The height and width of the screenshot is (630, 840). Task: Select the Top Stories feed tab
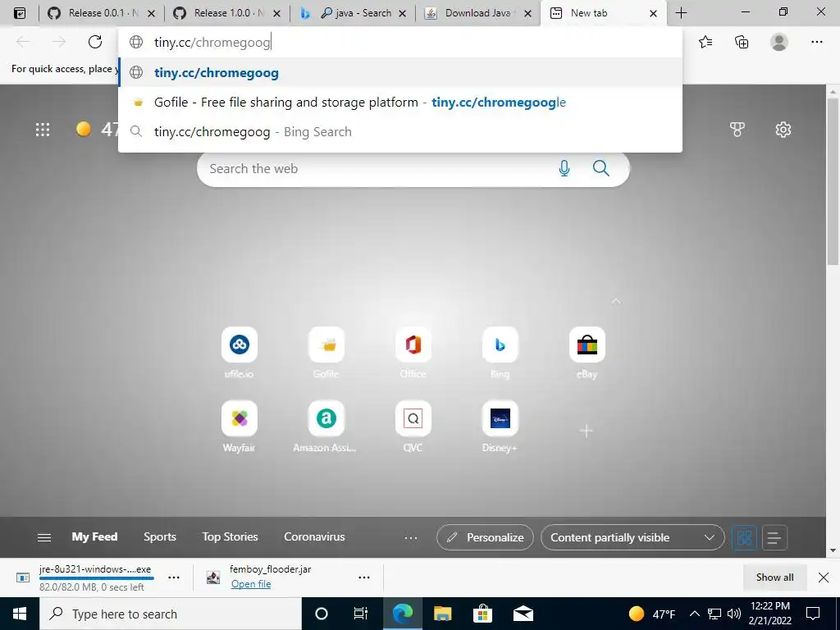(230, 536)
